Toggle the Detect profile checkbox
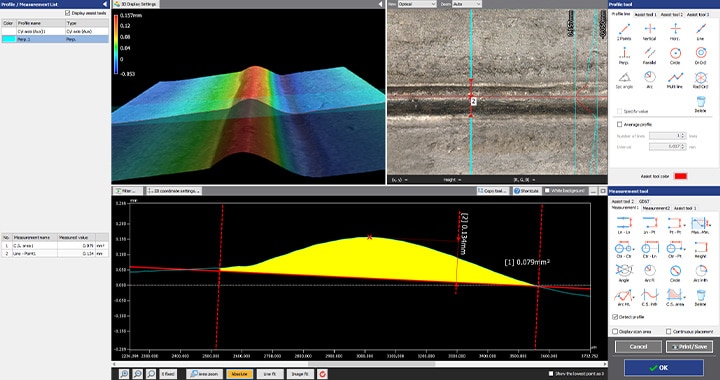Screen dimensions: 720x380 click(x=615, y=317)
